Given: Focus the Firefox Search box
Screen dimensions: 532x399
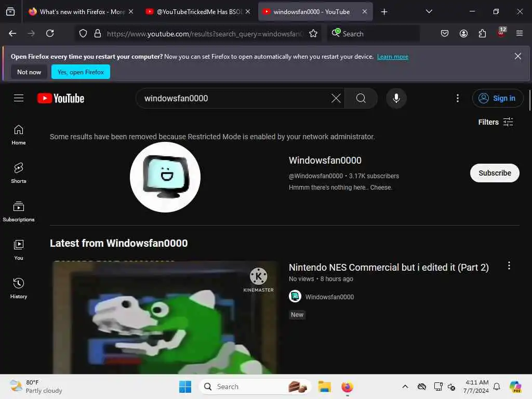Looking at the screenshot, I should click(373, 34).
